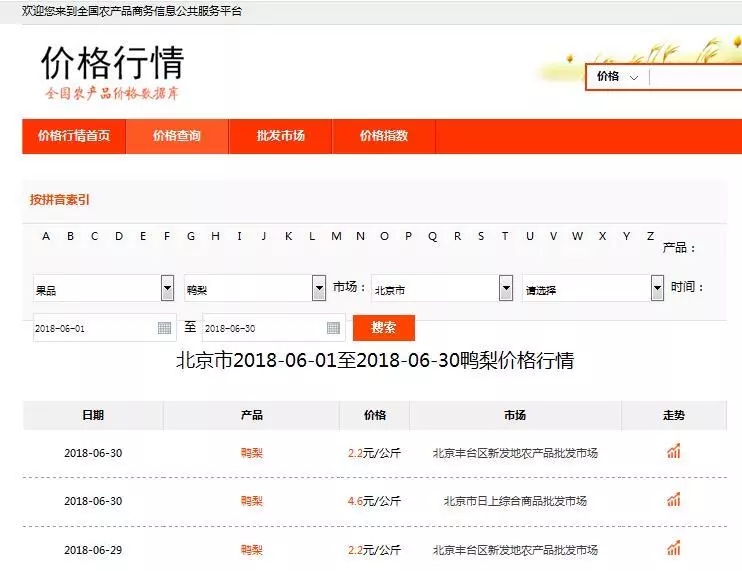The height and width of the screenshot is (571, 742).
Task: Open calendar icon of start date field
Action: [165, 328]
